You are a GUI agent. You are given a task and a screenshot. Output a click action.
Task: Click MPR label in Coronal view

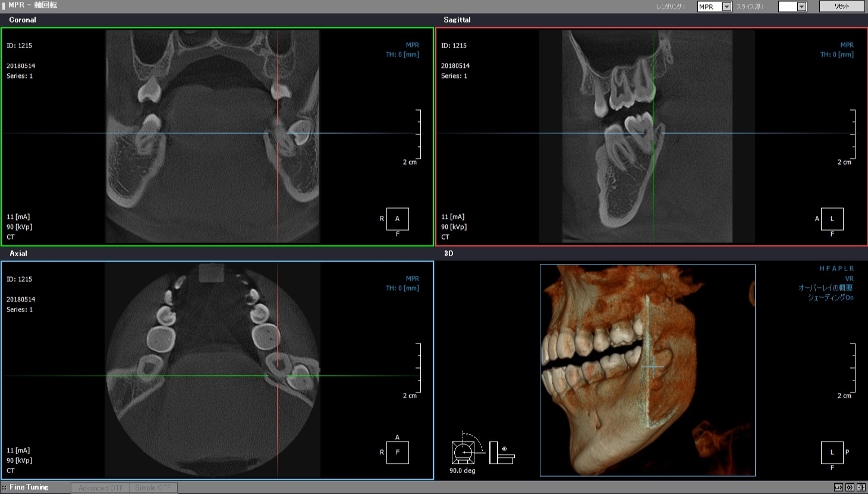[x=412, y=45]
